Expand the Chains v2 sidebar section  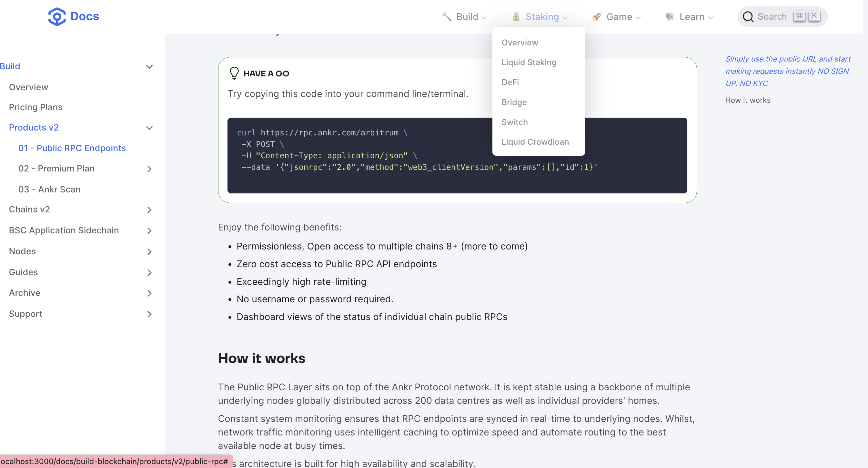tap(149, 210)
